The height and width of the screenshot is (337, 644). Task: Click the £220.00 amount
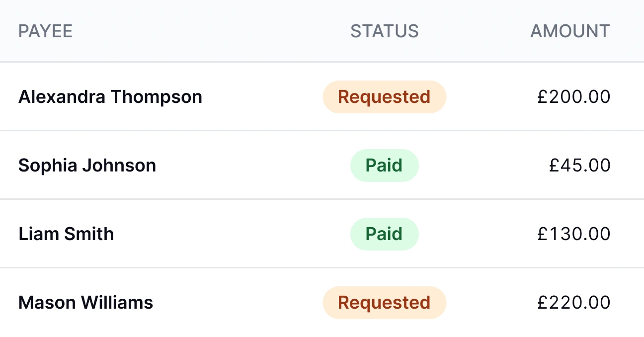(x=574, y=302)
